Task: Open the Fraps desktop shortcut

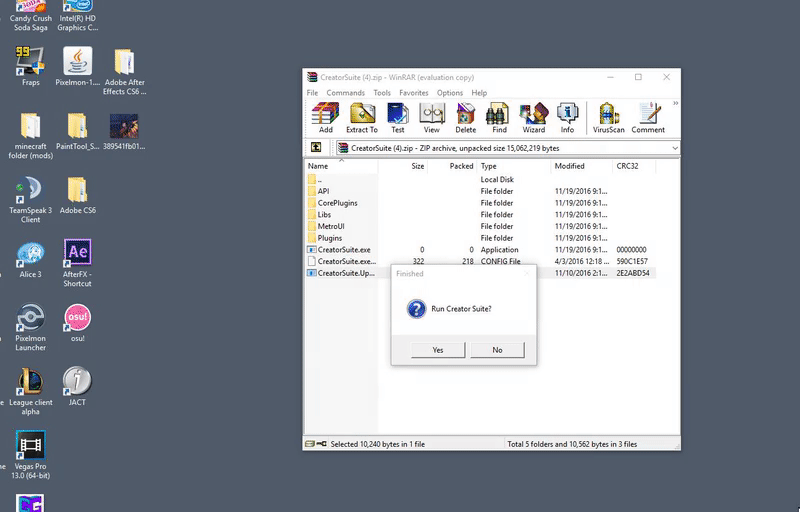Action: coord(30,66)
